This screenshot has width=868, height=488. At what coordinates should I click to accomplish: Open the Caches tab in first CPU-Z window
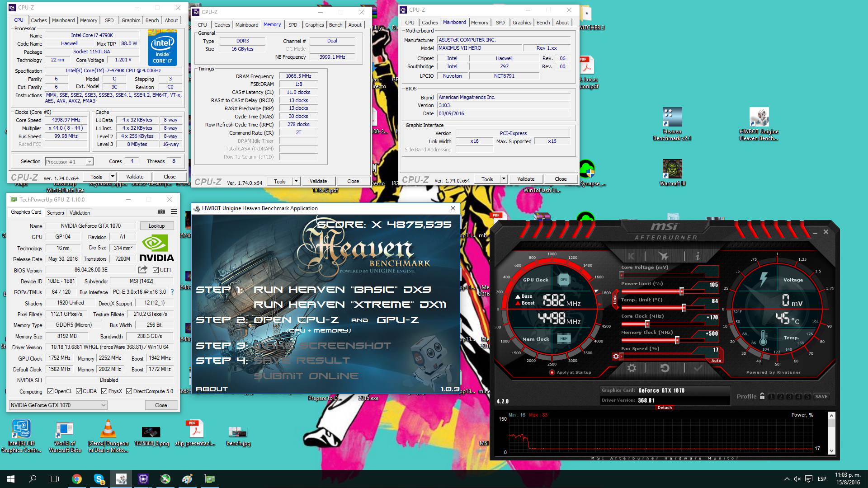pos(39,20)
